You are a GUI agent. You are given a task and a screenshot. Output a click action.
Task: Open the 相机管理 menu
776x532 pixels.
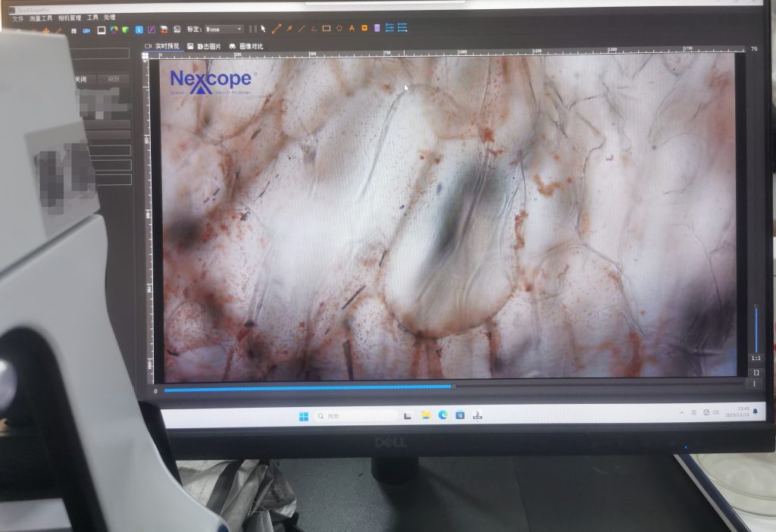click(x=70, y=17)
